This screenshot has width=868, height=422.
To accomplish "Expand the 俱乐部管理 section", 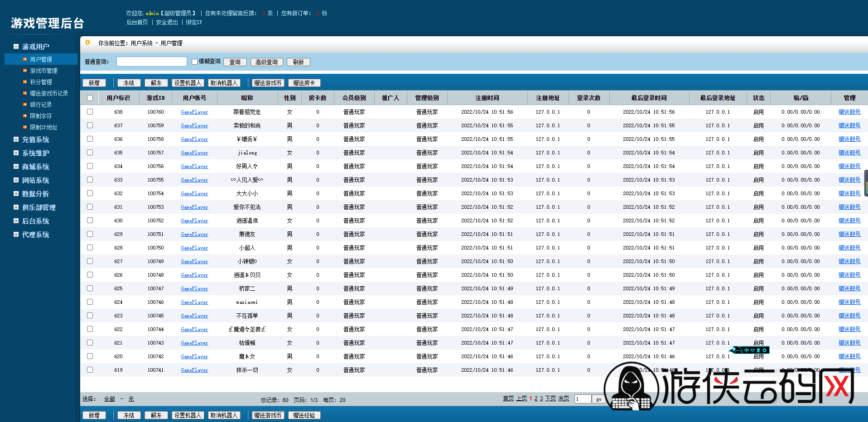I will coord(16,207).
